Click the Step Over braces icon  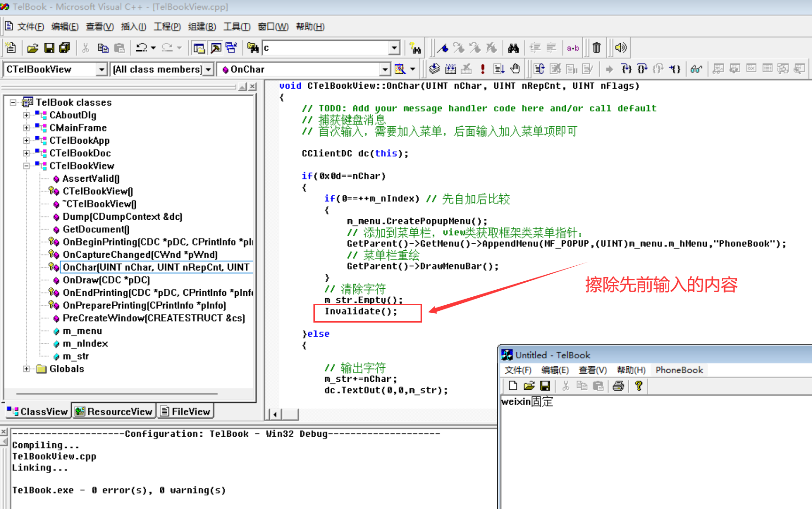point(642,69)
